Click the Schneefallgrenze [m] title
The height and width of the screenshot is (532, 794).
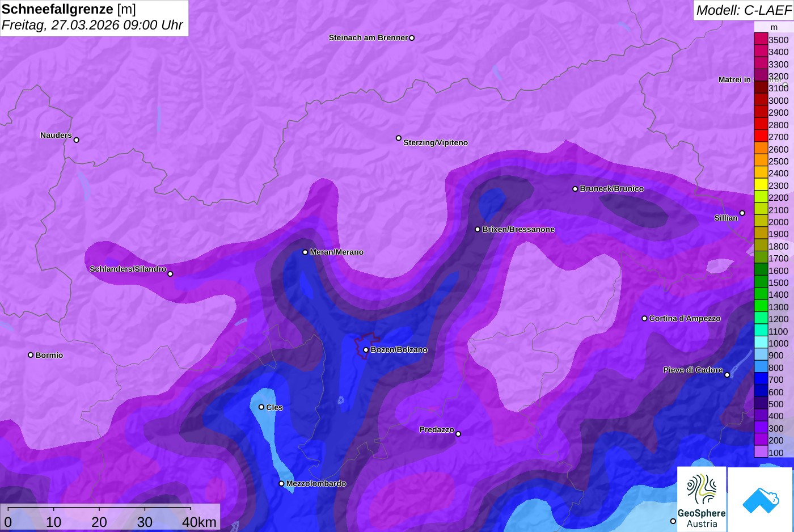(x=69, y=9)
